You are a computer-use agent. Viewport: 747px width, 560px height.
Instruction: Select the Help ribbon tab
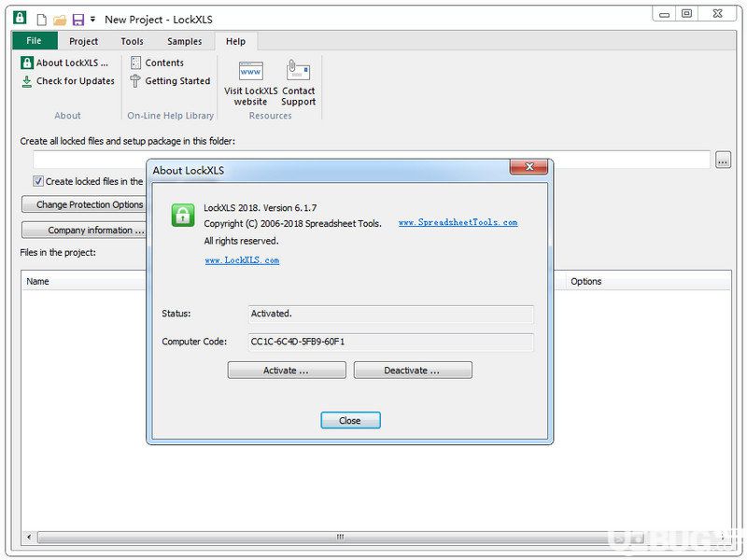[x=236, y=41]
